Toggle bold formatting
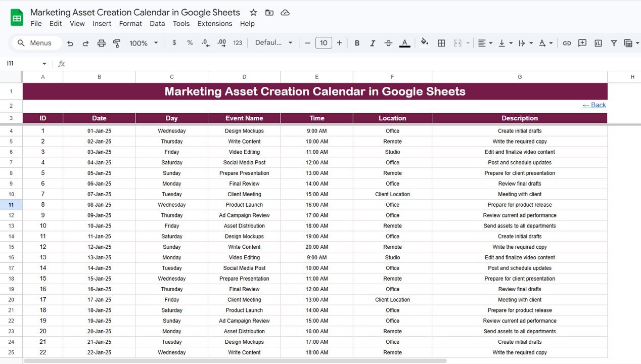The image size is (641, 364). coord(357,43)
